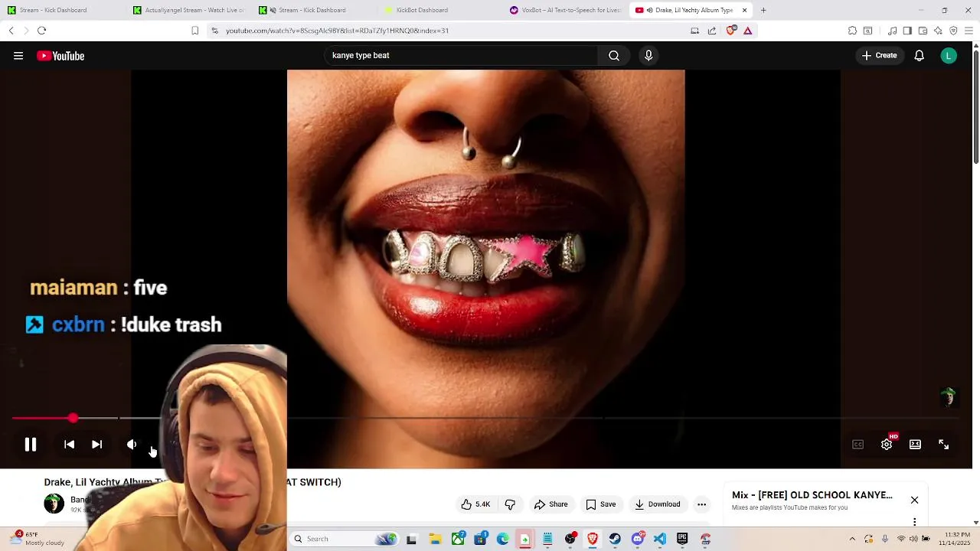Image resolution: width=980 pixels, height=551 pixels.
Task: Share this page from address bar
Action: (712, 31)
